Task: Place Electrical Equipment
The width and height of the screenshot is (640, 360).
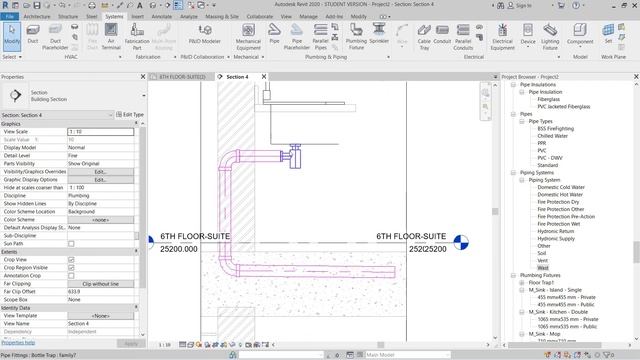Action: coord(502,37)
